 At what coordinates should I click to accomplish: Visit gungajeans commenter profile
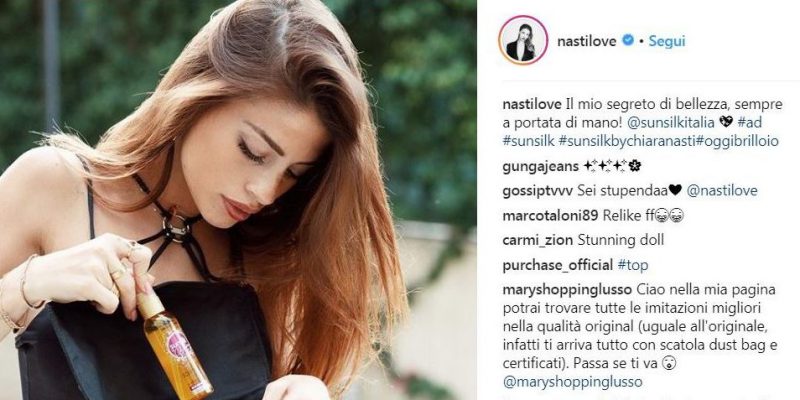pyautogui.click(x=540, y=166)
